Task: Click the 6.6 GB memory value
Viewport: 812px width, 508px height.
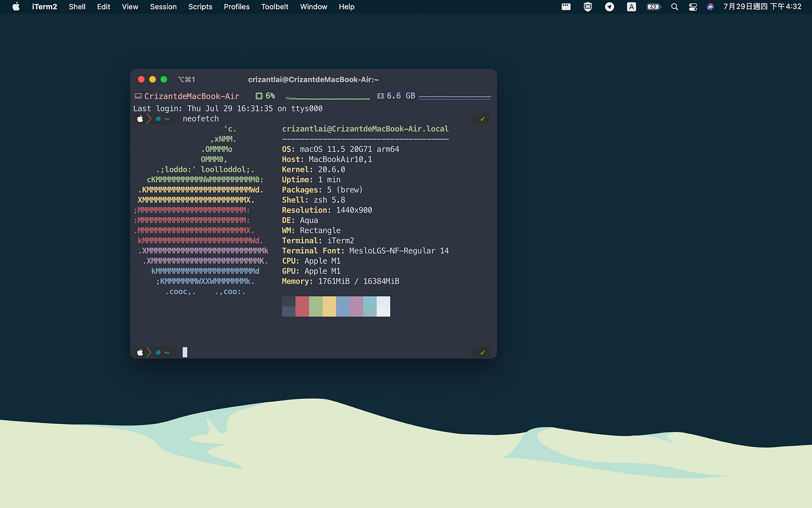Action: pos(401,96)
